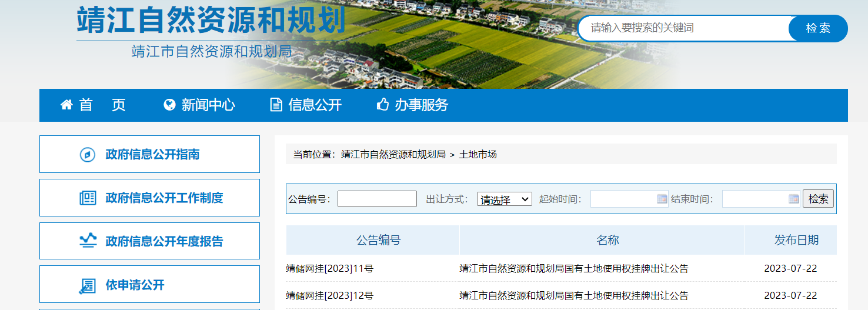Focus the keyword search box at top

coord(683,28)
